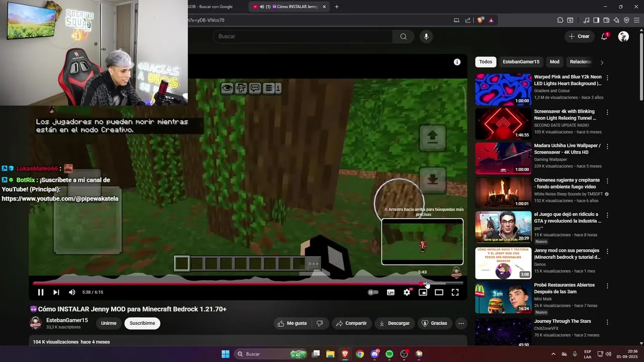
Task: Select the Todos filter chip
Action: click(486, 62)
